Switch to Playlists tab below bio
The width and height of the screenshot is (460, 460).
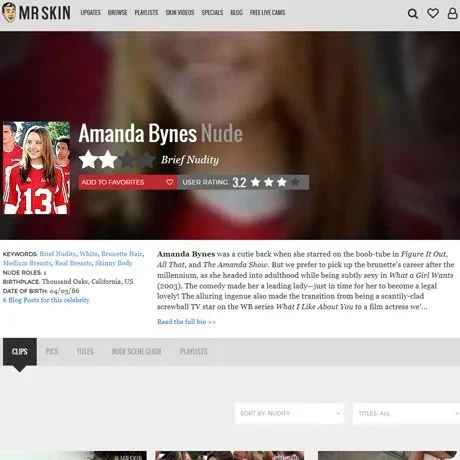tap(194, 352)
